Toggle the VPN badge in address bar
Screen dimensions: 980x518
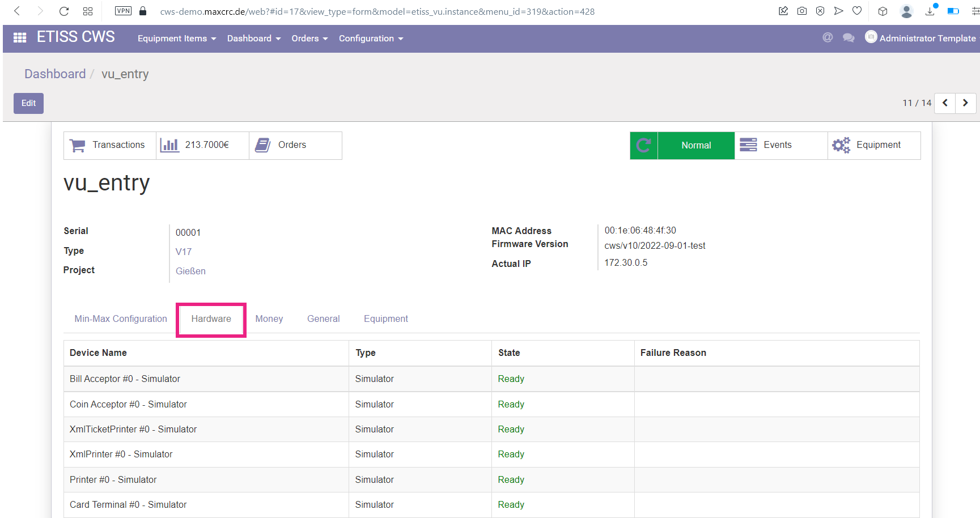coord(123,11)
